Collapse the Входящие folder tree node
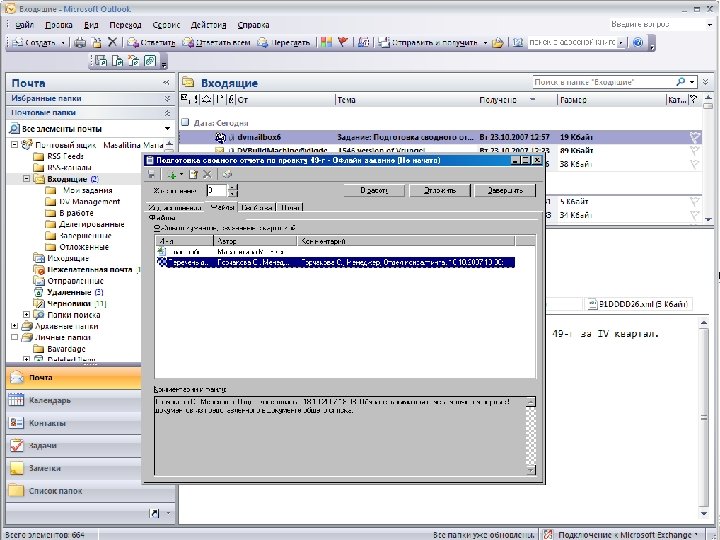The height and width of the screenshot is (540, 720). point(26,179)
